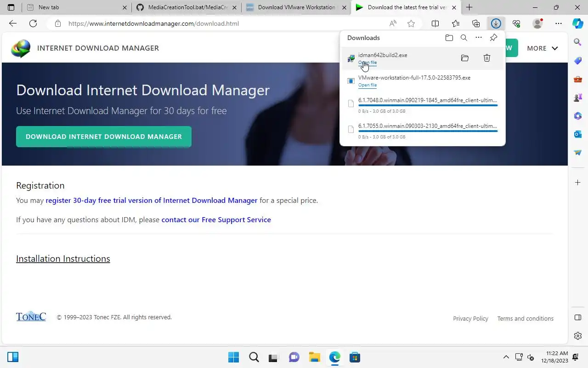This screenshot has width=588, height=368.
Task: Switch to MediaCreationTool.bat GitHub tab
Action: (x=187, y=7)
